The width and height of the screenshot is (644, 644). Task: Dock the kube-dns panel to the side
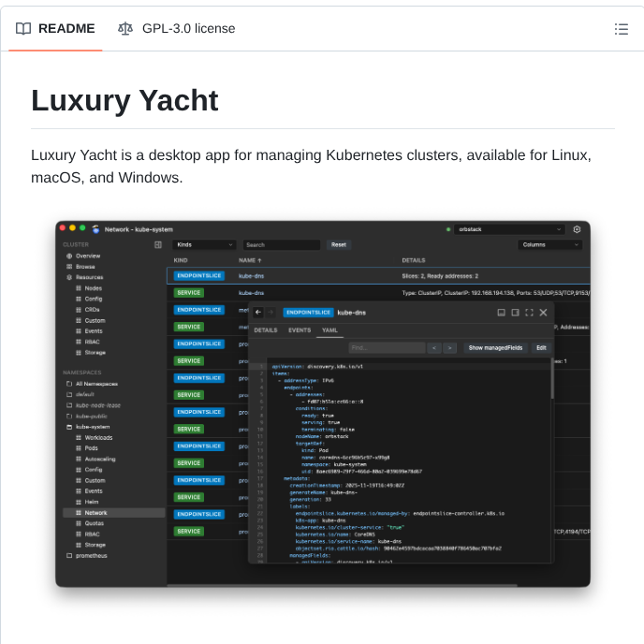point(515,313)
